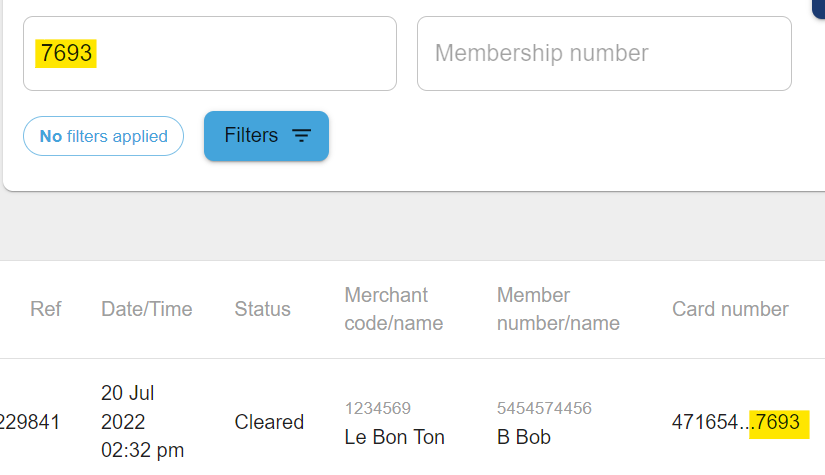The height and width of the screenshot is (475, 825).
Task: Click the Member number/name column header
Action: (558, 309)
